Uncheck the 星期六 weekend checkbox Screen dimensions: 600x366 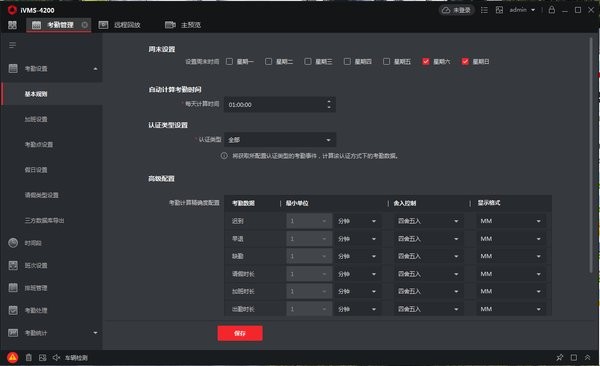[x=426, y=62]
